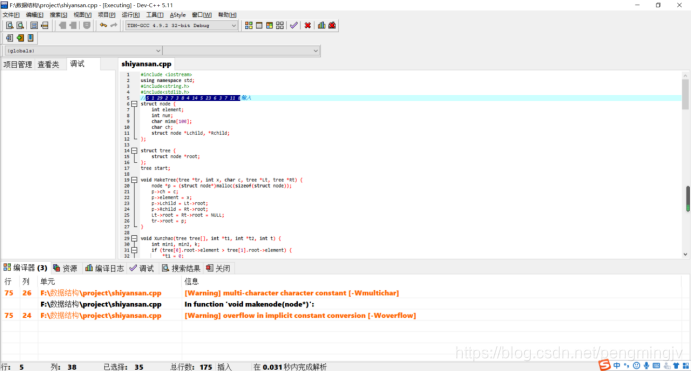Click the grayed back arrow toolbar icon
The image size is (692, 371).
pos(62,26)
